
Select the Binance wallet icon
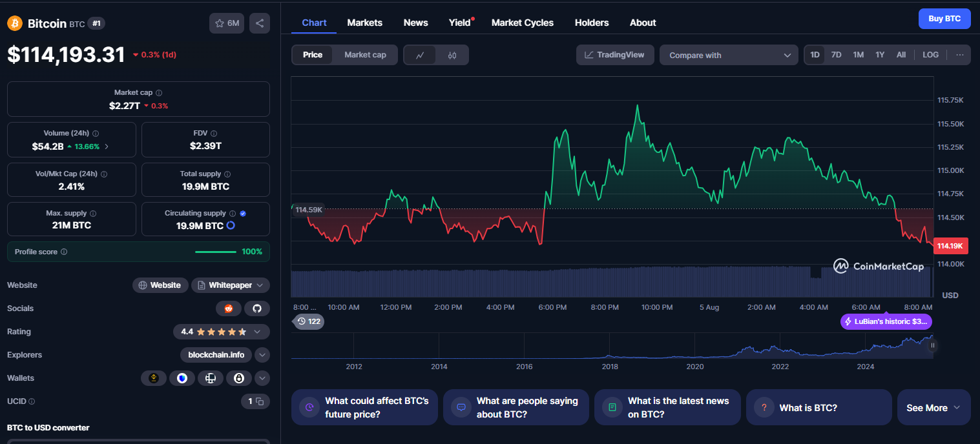[154, 378]
